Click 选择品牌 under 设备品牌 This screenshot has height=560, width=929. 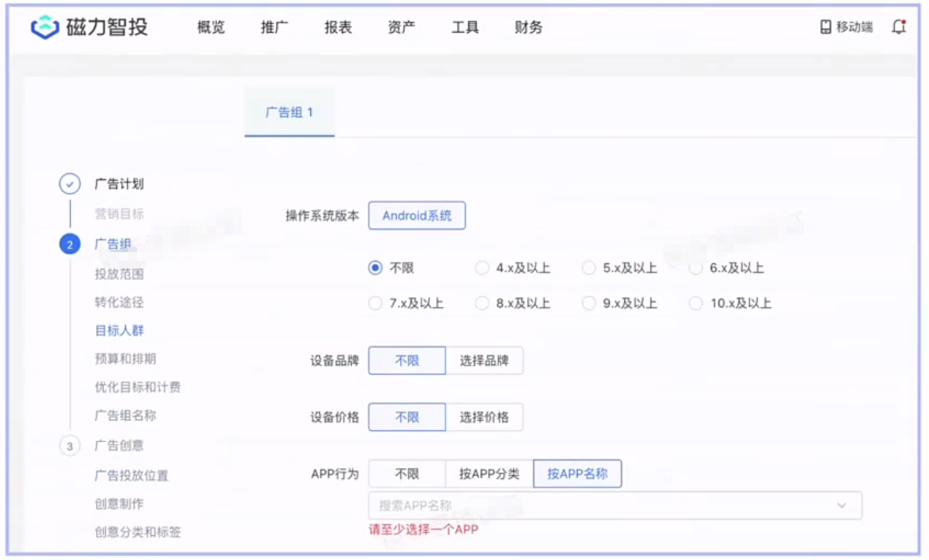485,360
